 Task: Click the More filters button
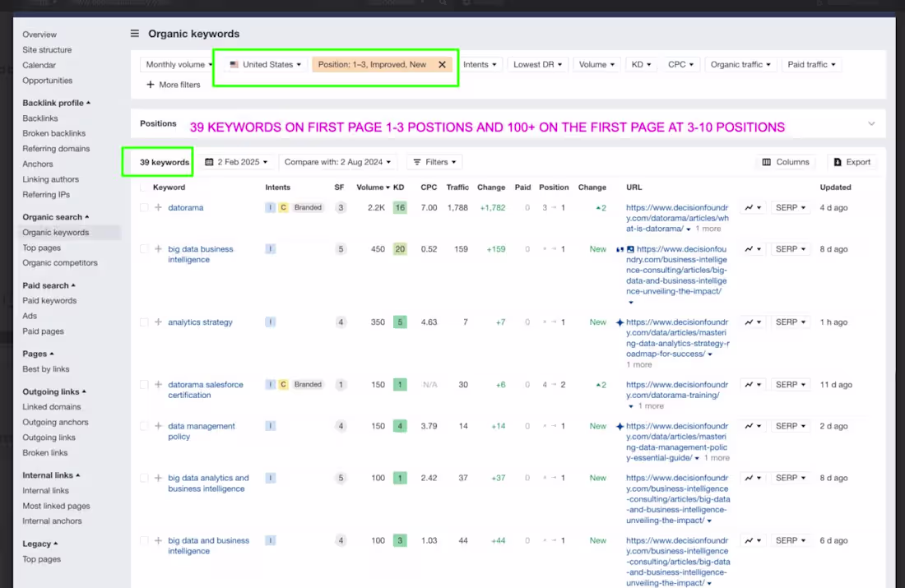tap(173, 84)
